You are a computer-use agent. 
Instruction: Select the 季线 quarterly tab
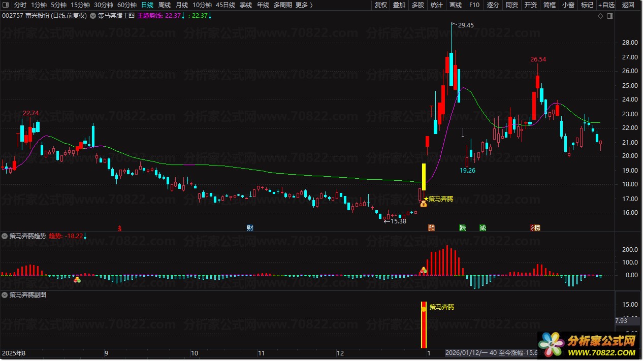tap(246, 5)
